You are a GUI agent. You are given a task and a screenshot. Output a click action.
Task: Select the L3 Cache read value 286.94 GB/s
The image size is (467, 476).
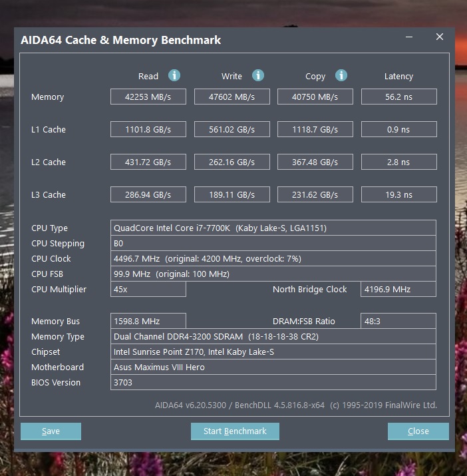coord(148,194)
